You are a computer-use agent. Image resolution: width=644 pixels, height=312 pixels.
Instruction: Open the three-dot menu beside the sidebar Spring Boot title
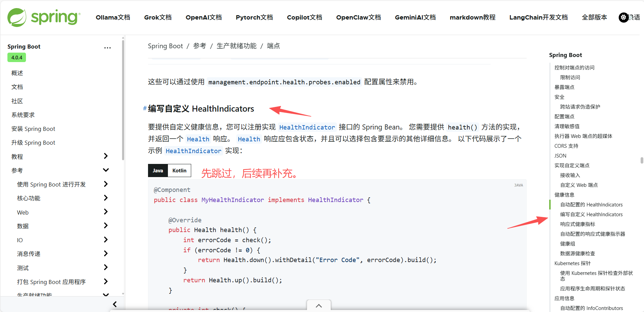pyautogui.click(x=107, y=48)
